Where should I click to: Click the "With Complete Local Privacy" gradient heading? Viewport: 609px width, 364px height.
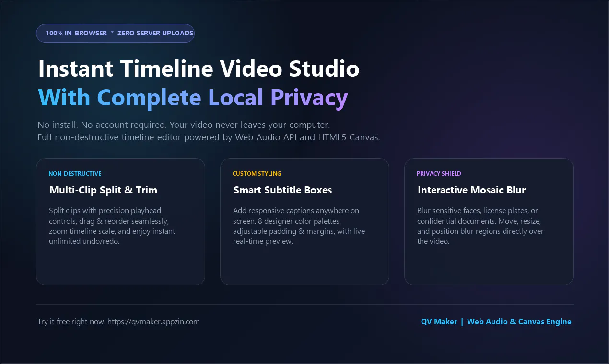point(193,98)
